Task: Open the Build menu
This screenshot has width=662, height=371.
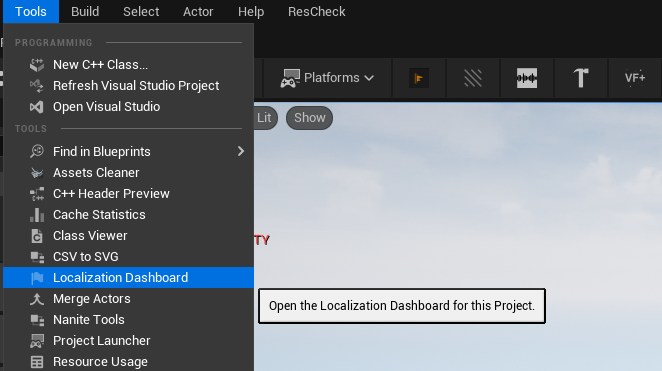Action: [x=85, y=11]
